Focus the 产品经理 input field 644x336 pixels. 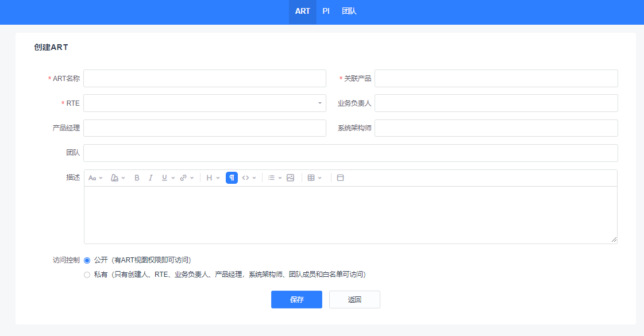pyautogui.click(x=205, y=128)
